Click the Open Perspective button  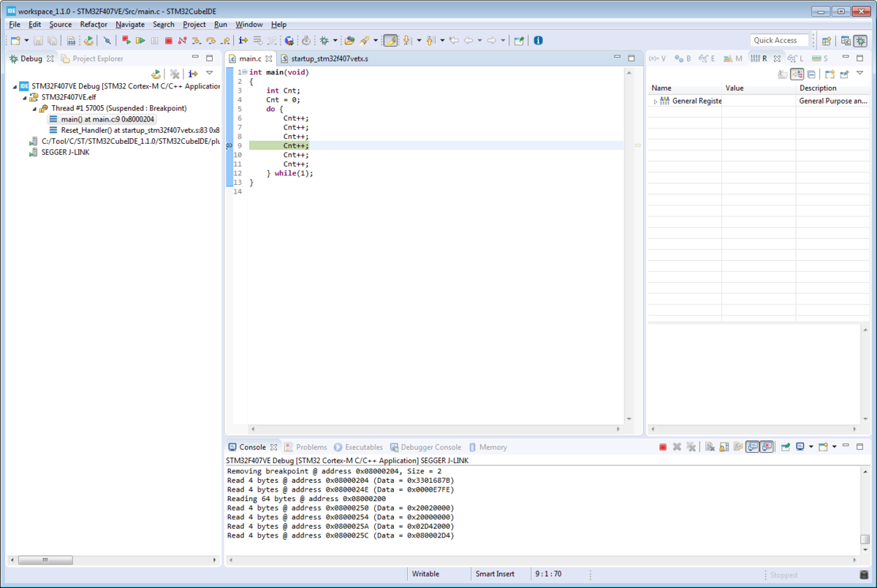pyautogui.click(x=827, y=40)
